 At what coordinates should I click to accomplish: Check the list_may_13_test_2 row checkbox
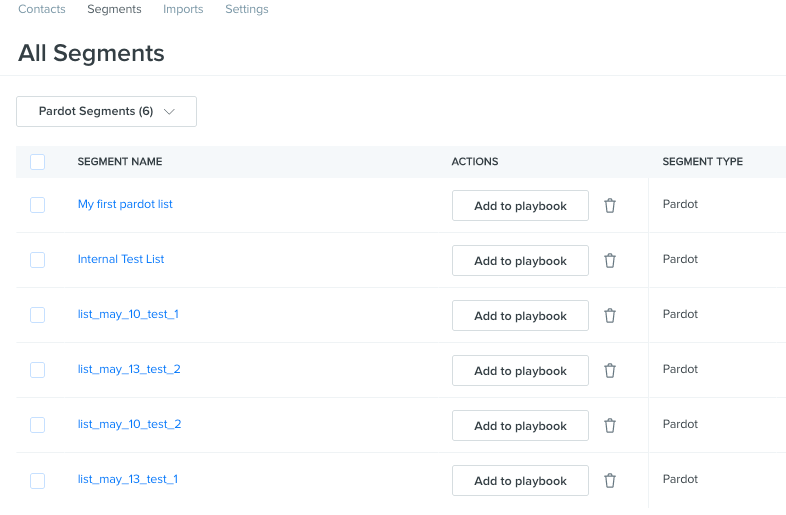coord(38,370)
